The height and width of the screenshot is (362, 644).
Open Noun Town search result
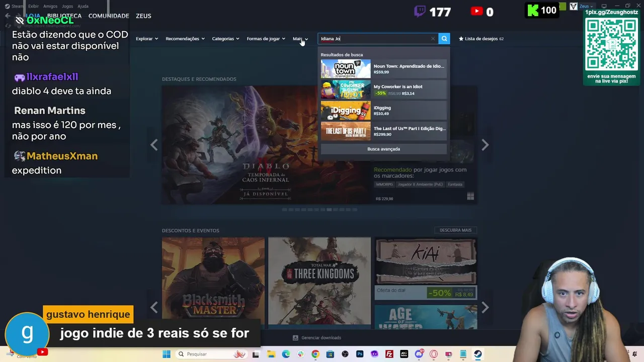tap(383, 69)
